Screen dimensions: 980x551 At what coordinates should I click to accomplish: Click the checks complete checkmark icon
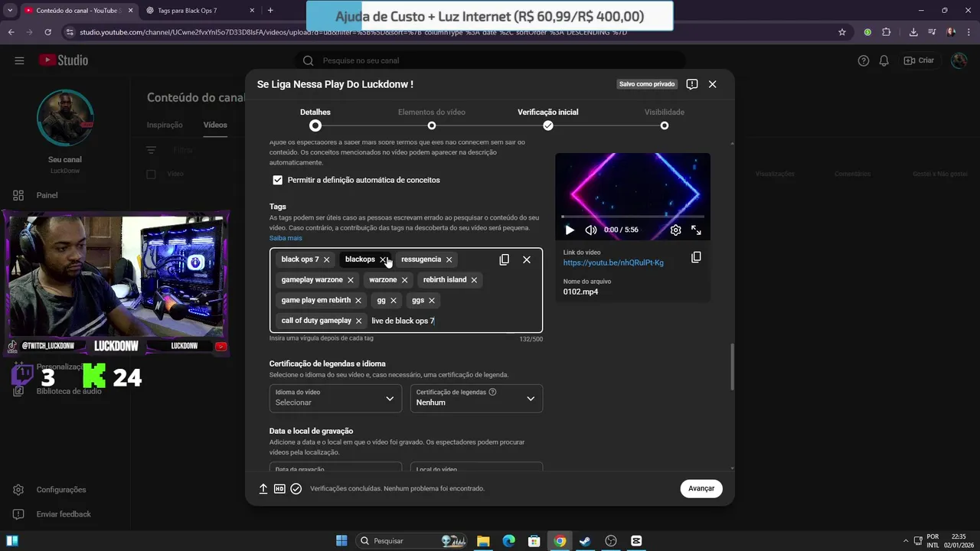tap(296, 488)
